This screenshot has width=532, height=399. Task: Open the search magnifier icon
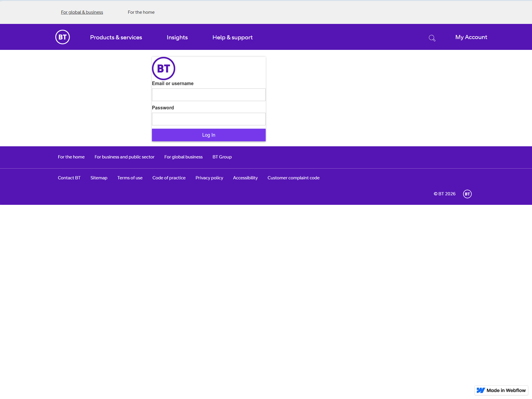click(432, 38)
